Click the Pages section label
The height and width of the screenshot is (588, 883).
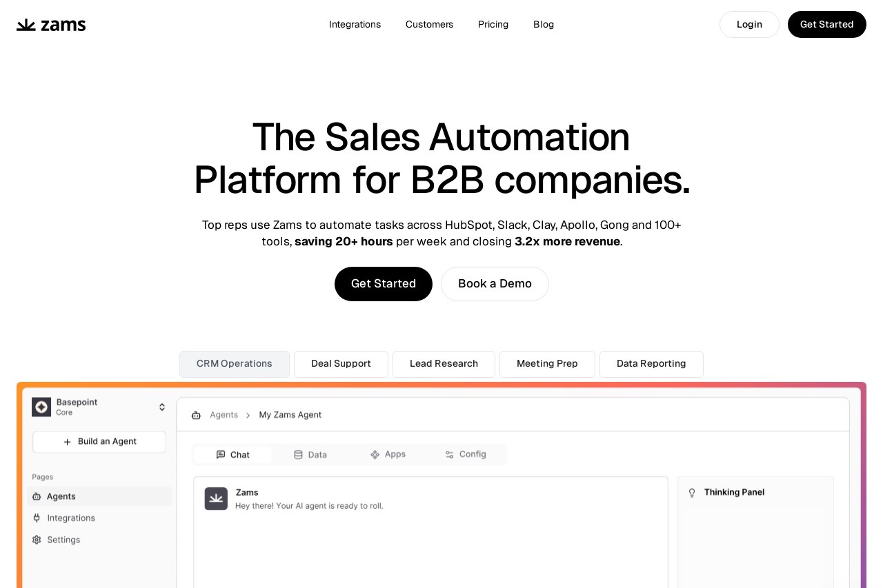click(x=43, y=477)
